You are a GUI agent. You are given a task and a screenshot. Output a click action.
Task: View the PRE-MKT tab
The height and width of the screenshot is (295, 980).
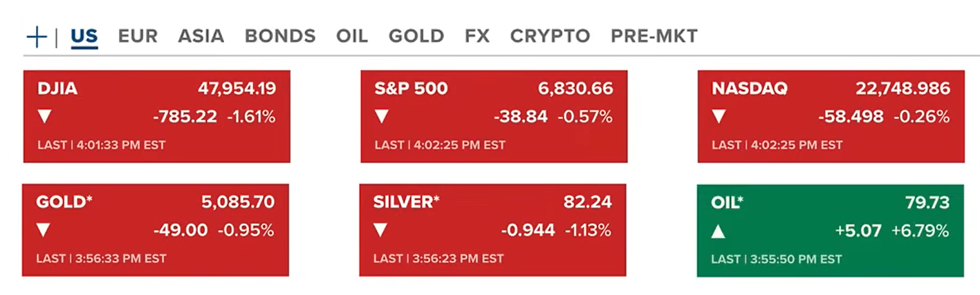654,36
